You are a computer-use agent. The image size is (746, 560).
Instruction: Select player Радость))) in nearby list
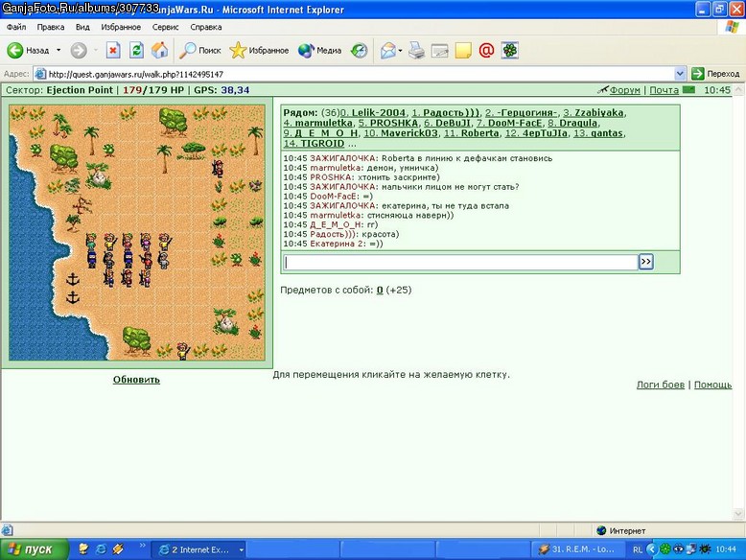[x=445, y=113]
